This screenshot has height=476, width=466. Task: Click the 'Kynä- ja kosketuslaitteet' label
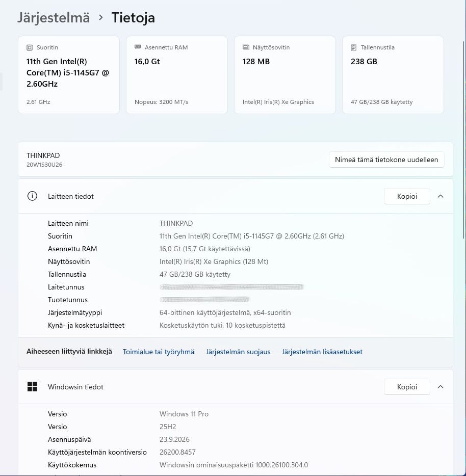[86, 326]
